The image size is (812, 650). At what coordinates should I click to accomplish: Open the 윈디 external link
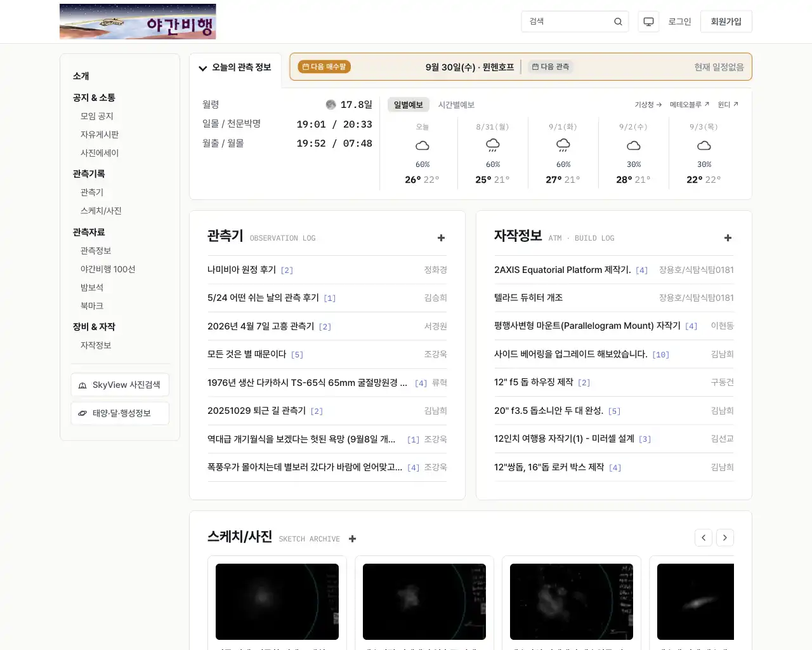(x=728, y=105)
